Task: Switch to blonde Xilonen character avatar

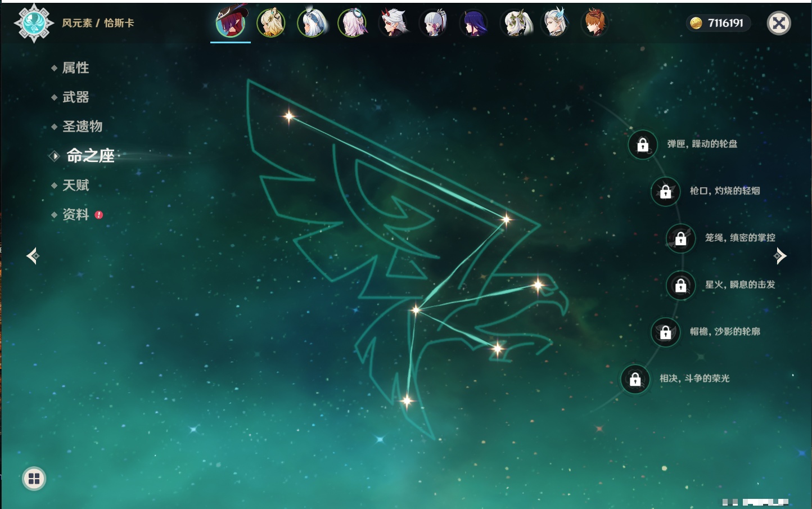Action: (x=271, y=23)
